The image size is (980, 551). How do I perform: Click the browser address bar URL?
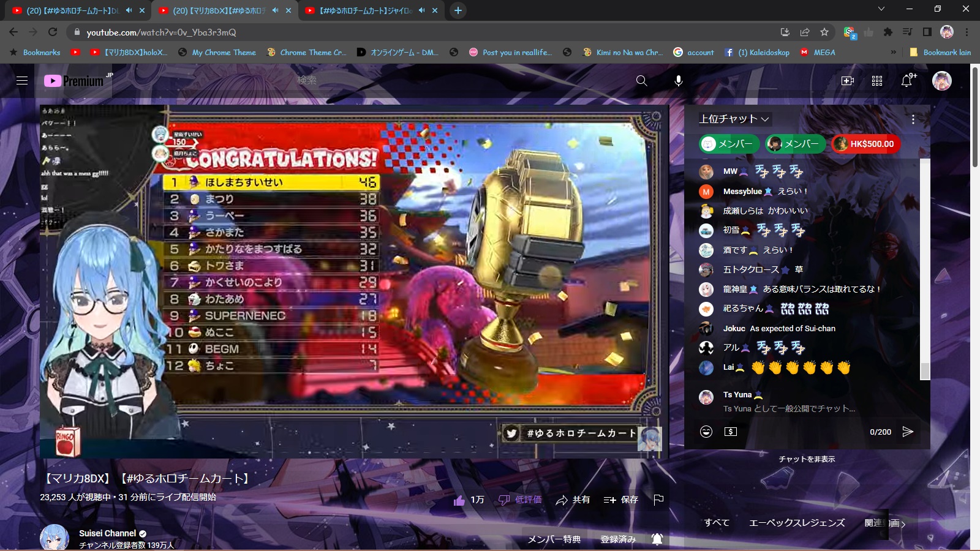(161, 32)
